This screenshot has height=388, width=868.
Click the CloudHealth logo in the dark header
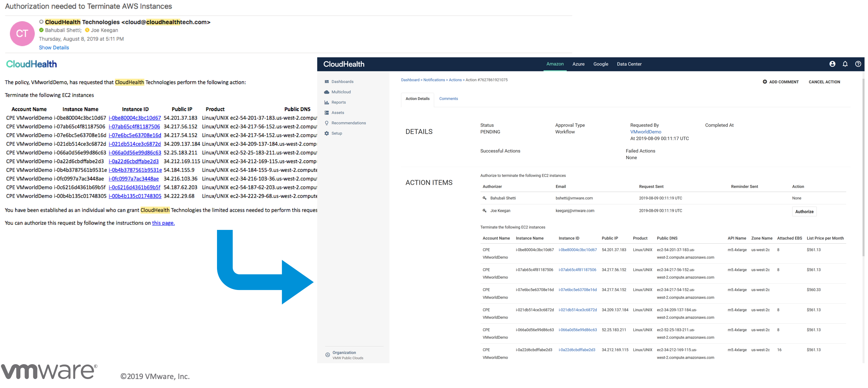click(344, 64)
